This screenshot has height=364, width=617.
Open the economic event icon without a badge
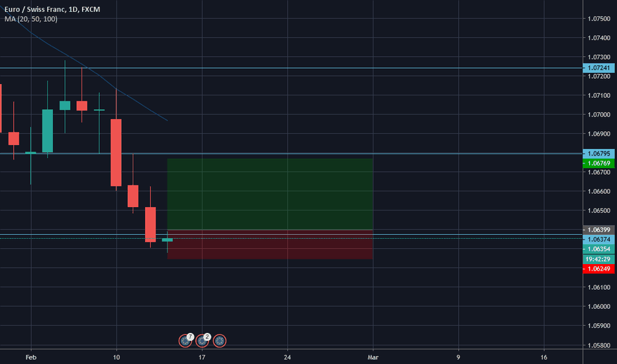click(x=220, y=341)
